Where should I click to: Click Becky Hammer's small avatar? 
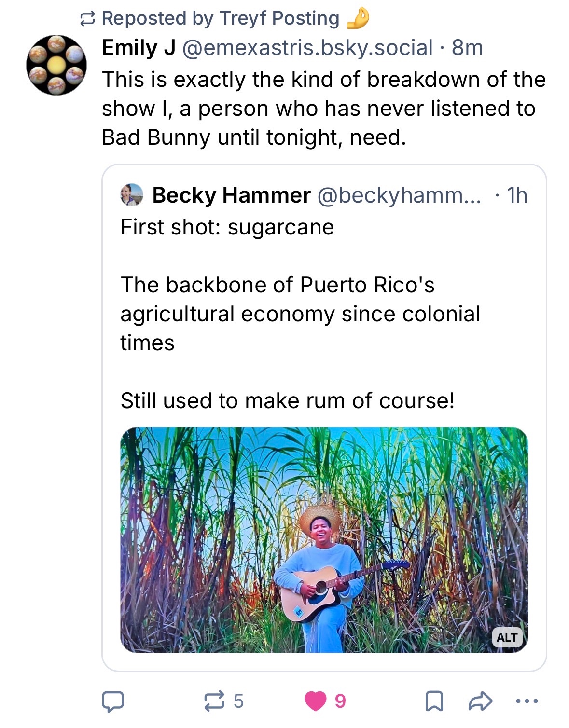132,195
